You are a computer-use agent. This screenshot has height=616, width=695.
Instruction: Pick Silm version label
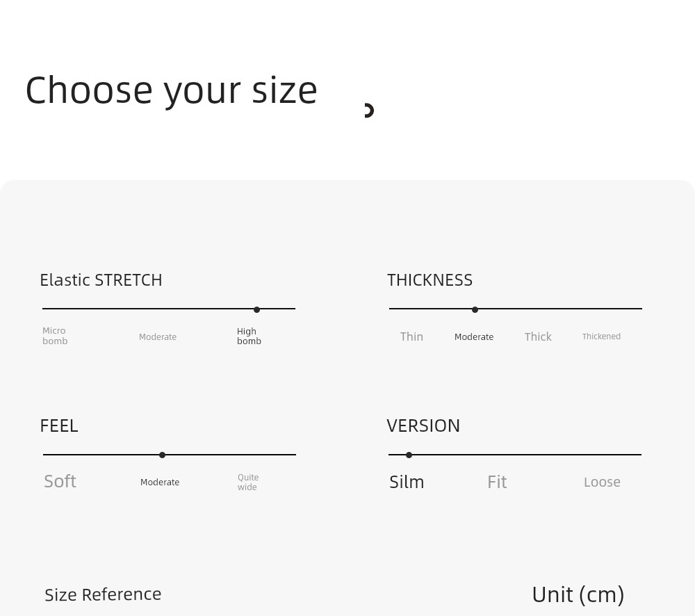click(407, 482)
